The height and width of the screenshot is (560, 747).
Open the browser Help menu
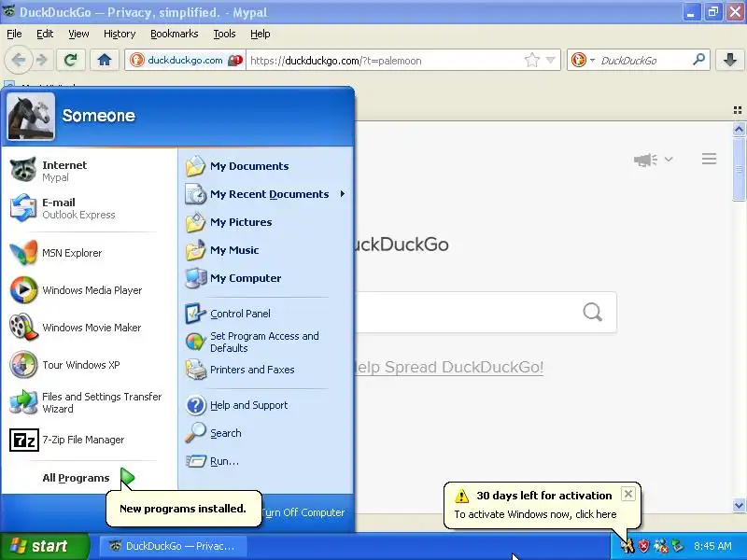coord(261,34)
